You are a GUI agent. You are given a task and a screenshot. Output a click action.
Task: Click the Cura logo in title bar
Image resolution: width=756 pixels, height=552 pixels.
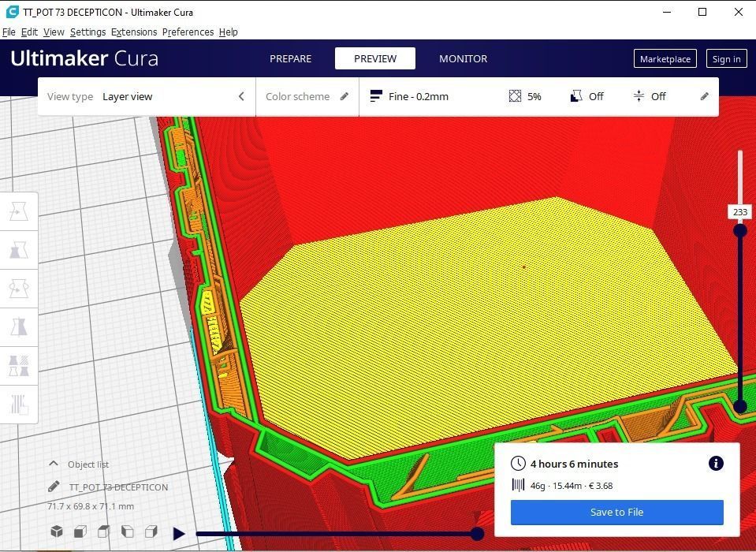(x=13, y=12)
